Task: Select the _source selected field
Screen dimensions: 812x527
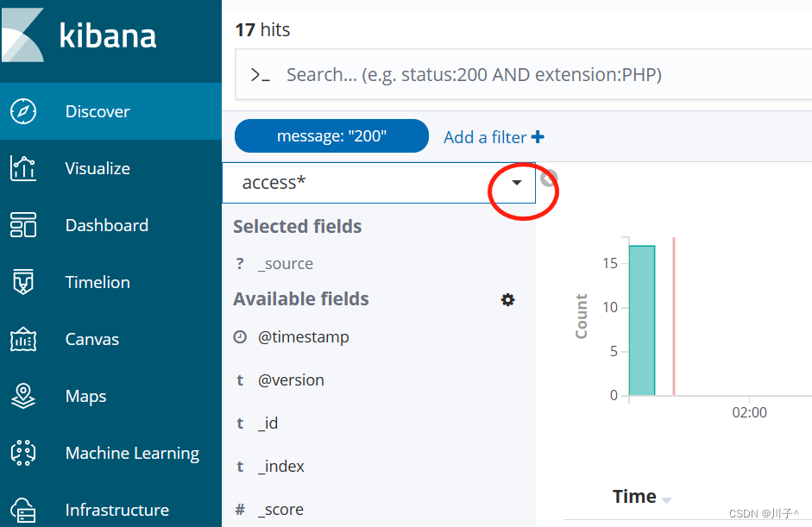Action: pos(285,264)
